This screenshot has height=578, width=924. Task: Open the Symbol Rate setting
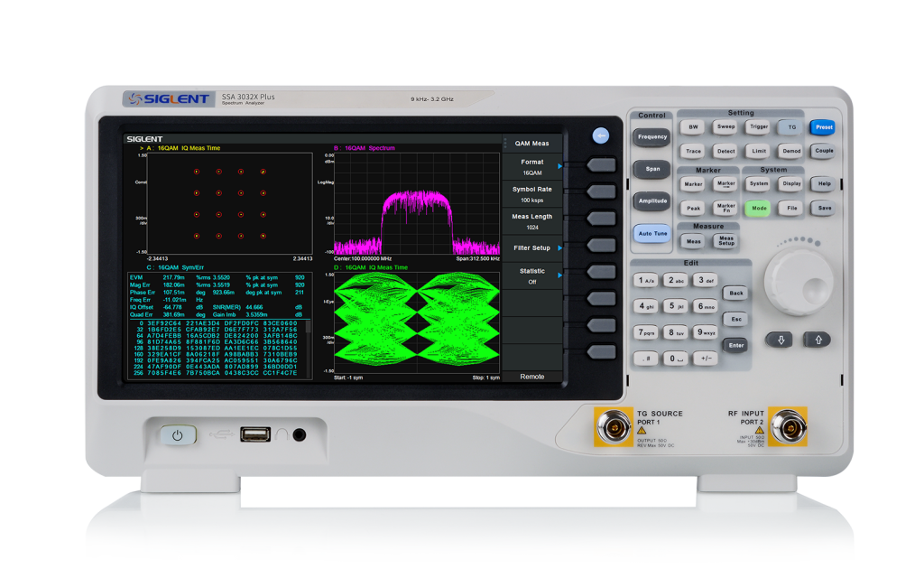[x=531, y=194]
